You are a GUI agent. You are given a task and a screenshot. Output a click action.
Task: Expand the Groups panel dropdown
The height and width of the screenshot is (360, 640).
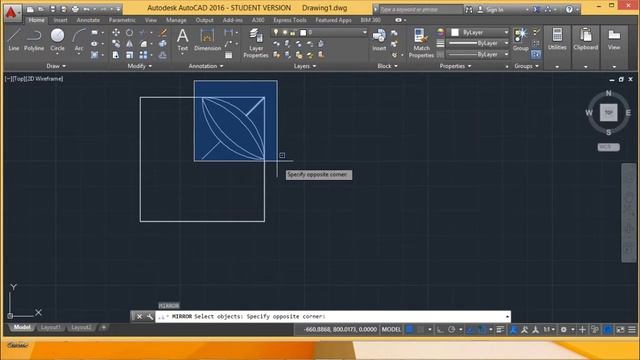coord(527,66)
